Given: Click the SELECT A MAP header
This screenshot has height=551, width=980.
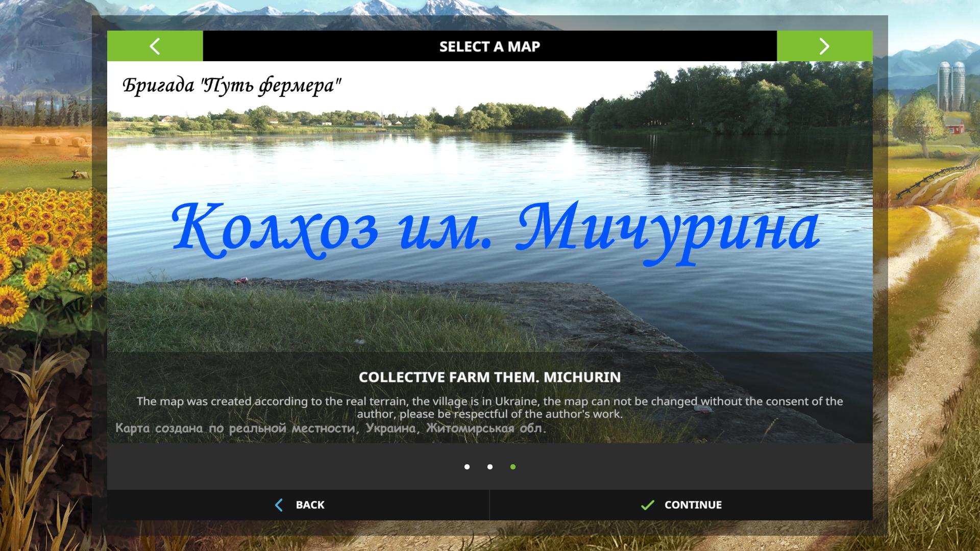Looking at the screenshot, I should (489, 46).
